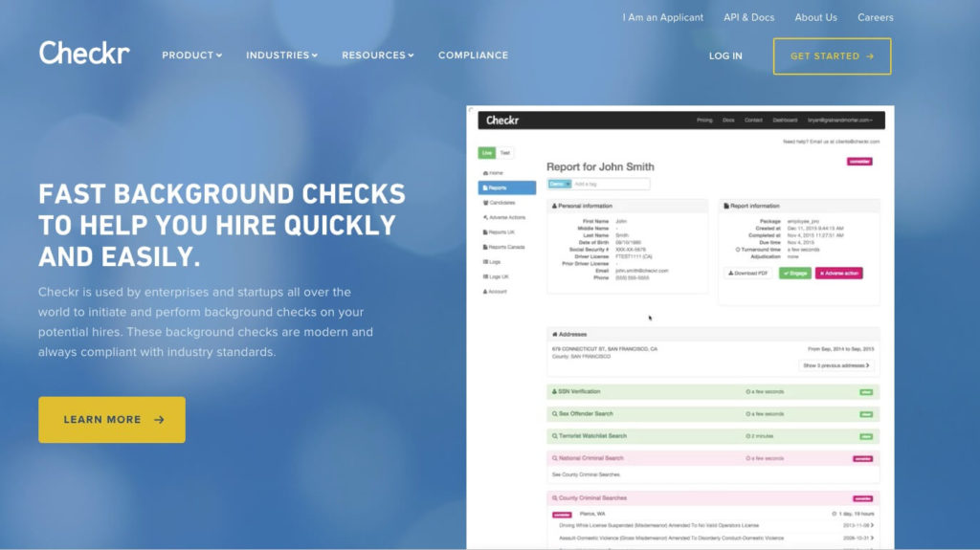Expand the PRODUCT dropdown menu
The height and width of the screenshot is (550, 980).
[x=191, y=55]
